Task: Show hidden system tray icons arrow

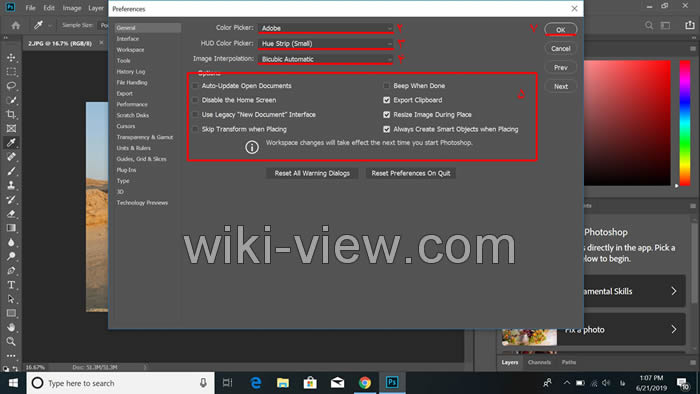Action: 567,383
